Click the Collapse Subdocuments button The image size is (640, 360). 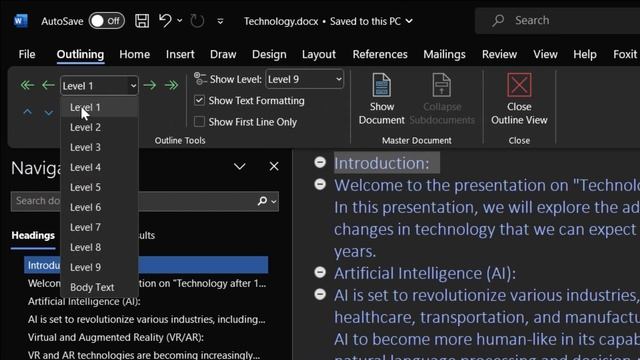coord(442,99)
